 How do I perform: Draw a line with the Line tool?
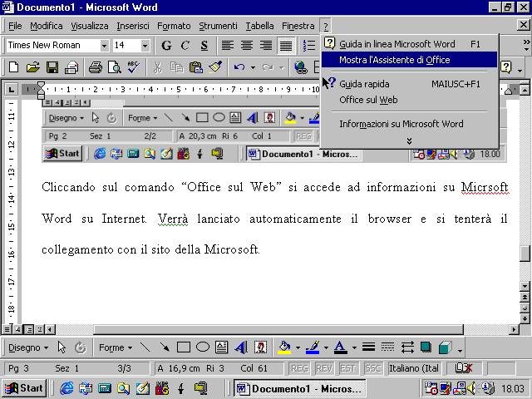tap(145, 347)
